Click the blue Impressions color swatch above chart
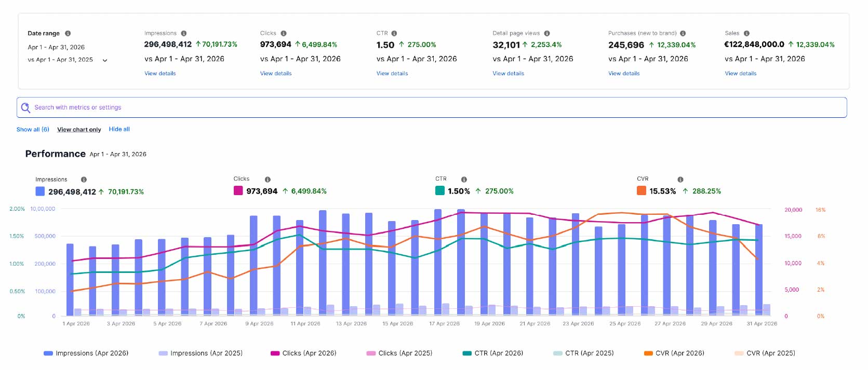Viewport: 868px width, 370px height. pos(40,191)
